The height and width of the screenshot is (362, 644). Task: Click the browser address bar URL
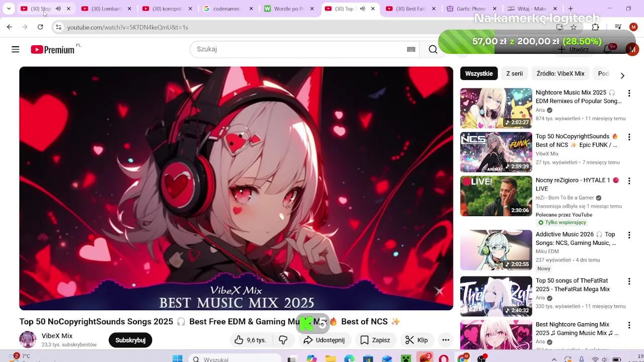(x=128, y=27)
